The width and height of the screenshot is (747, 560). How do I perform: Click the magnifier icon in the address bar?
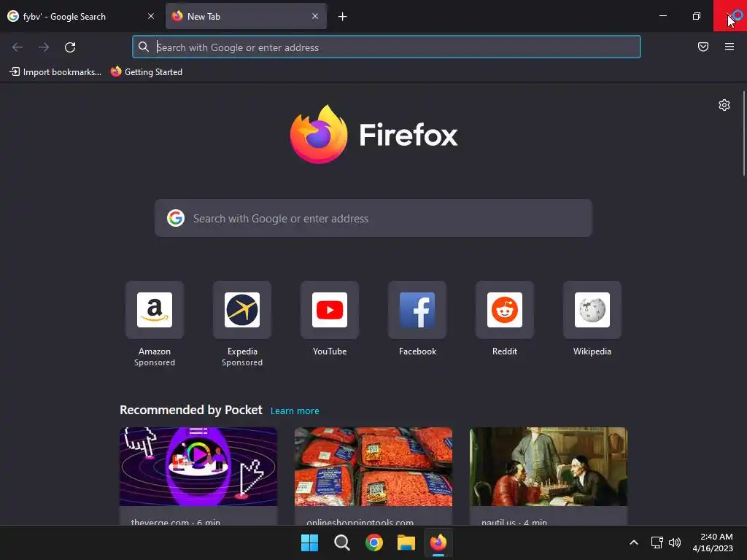[144, 47]
